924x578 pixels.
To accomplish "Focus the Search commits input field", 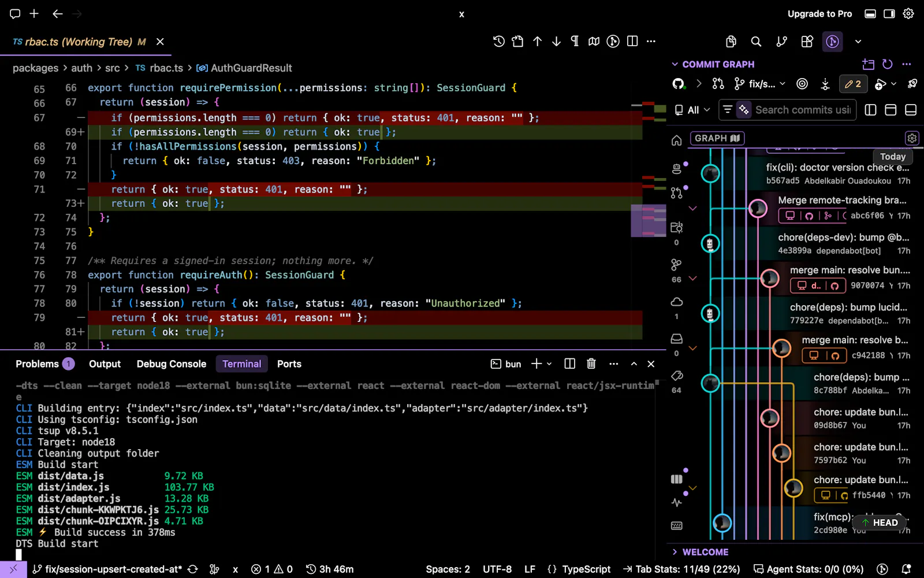I will coord(803,109).
